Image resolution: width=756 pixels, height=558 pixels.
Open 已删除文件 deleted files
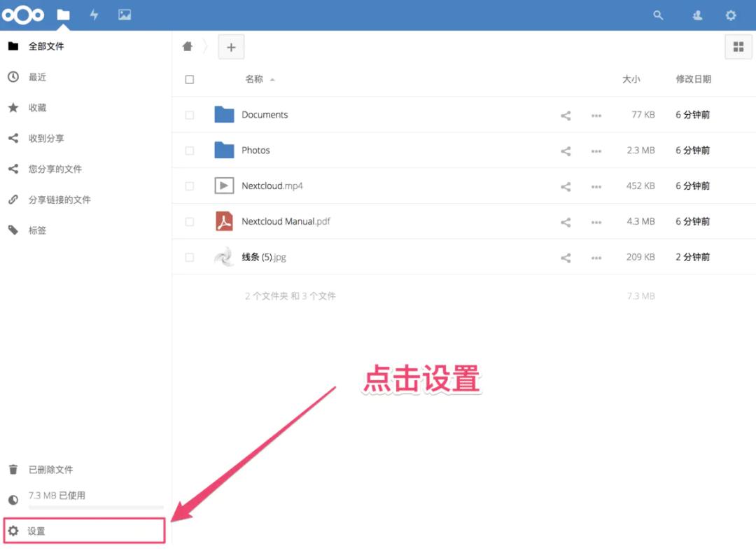tap(50, 470)
